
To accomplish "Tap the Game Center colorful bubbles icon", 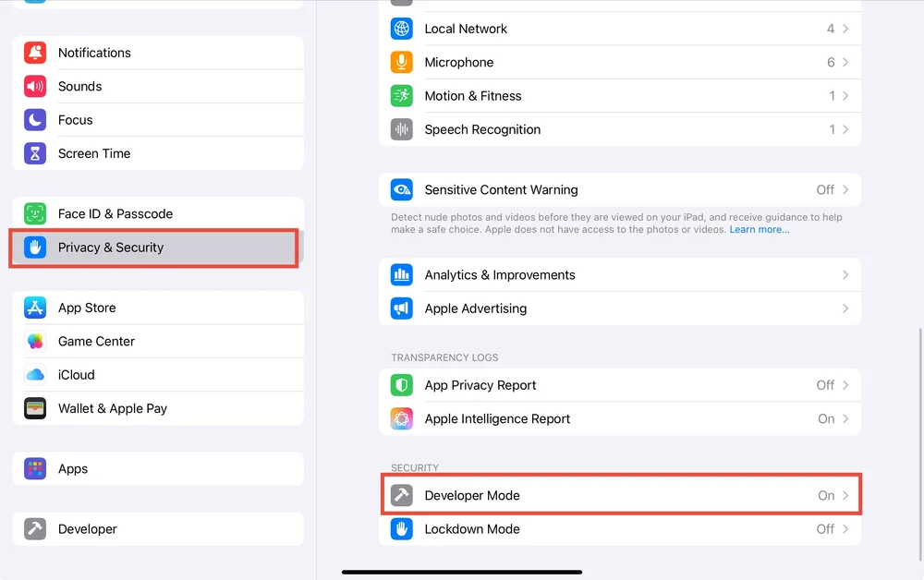I will 35,342.
